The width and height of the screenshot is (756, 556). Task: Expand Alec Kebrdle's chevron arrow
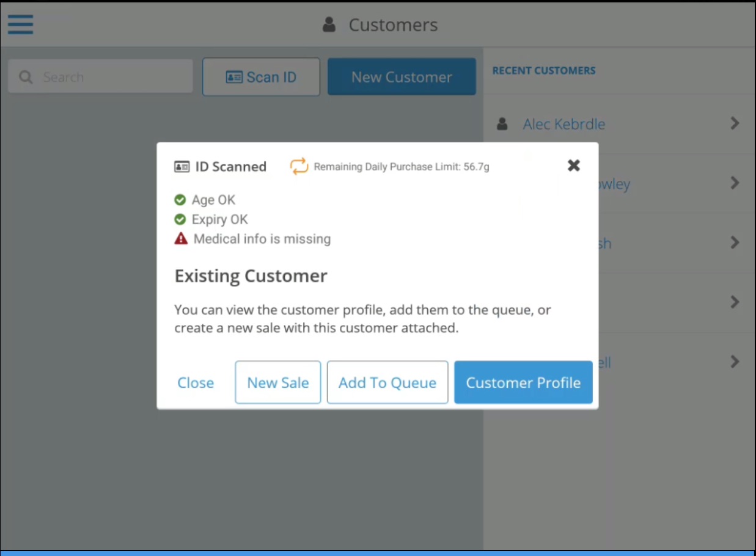pos(735,123)
